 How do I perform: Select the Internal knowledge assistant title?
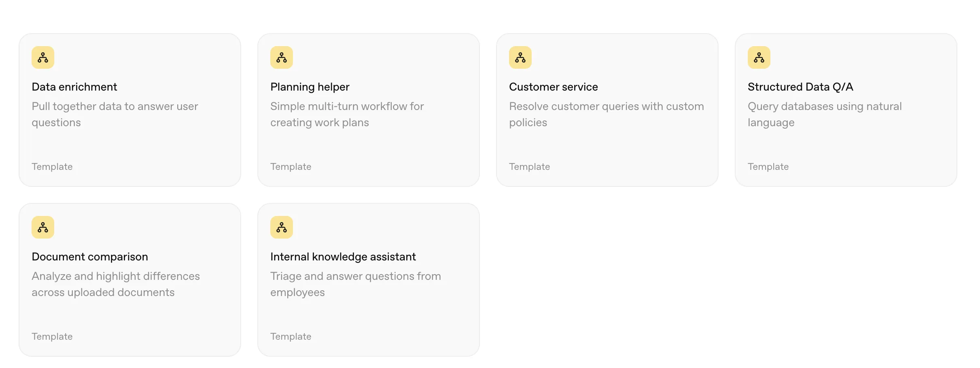click(343, 257)
